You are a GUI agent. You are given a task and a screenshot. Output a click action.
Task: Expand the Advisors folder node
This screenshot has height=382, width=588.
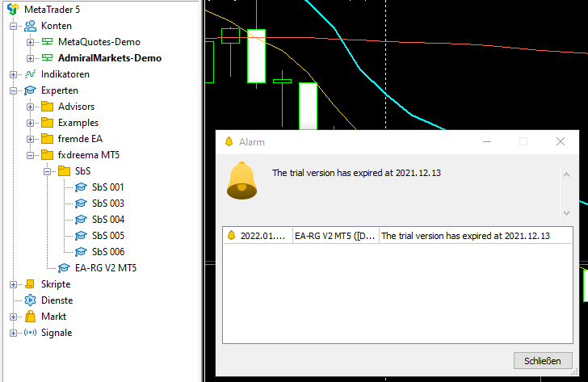tap(30, 107)
